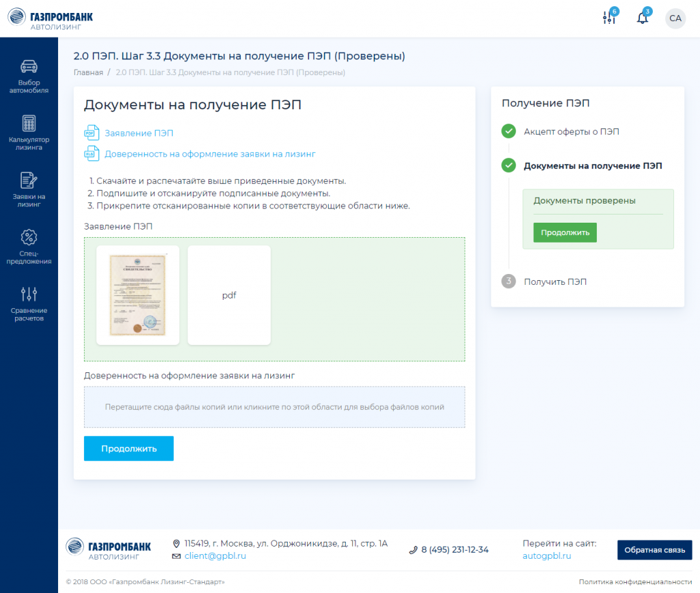Open comparison sliders icon with badge 6
The image size is (700, 593).
(x=610, y=16)
